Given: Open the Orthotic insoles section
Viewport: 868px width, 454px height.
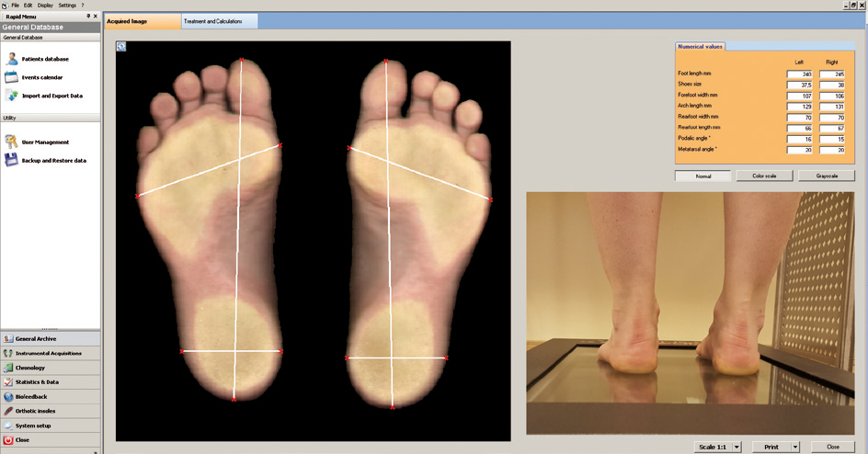Looking at the screenshot, I should [35, 411].
